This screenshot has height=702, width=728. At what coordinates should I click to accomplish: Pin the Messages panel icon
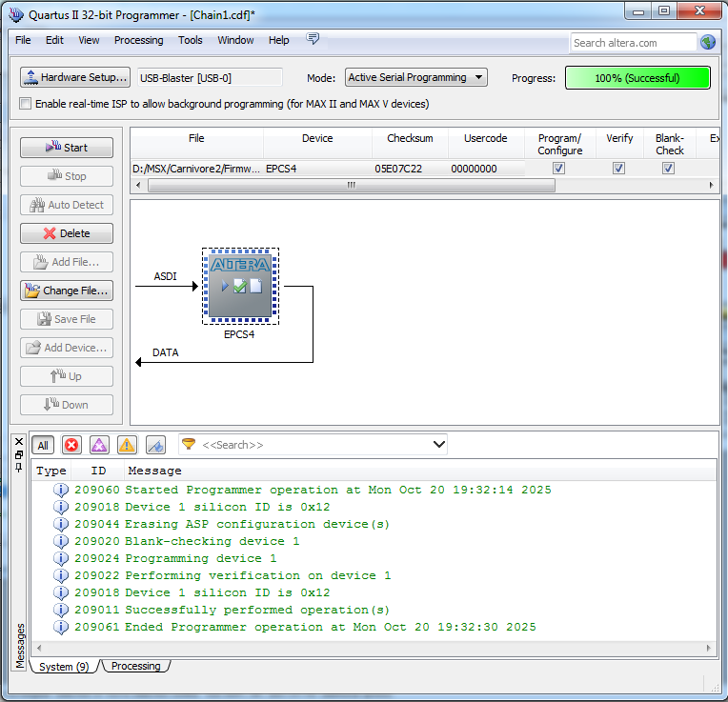(19, 468)
